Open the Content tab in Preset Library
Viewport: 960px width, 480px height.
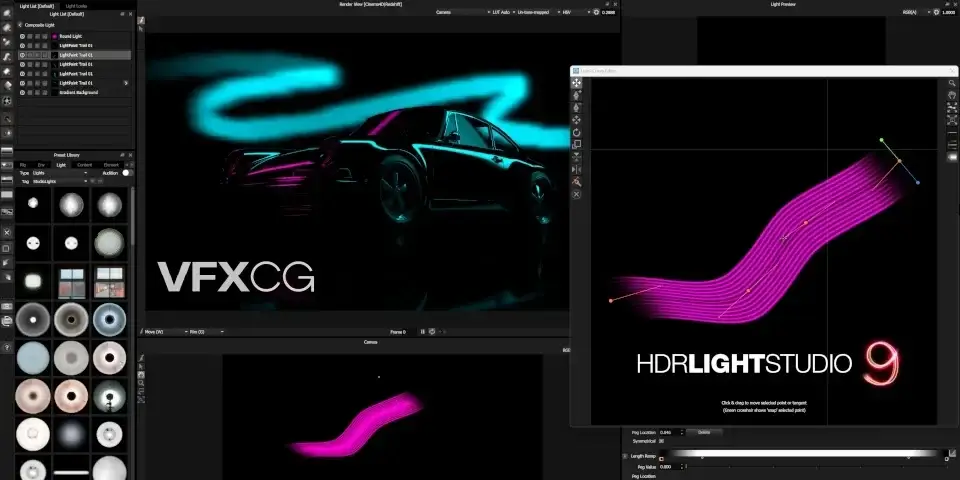pyautogui.click(x=84, y=165)
